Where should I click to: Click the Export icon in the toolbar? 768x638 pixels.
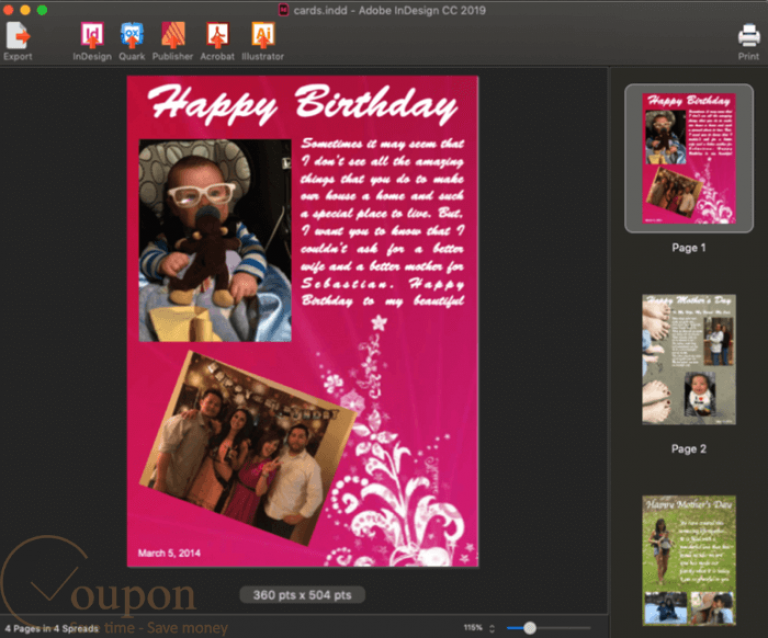point(18,35)
